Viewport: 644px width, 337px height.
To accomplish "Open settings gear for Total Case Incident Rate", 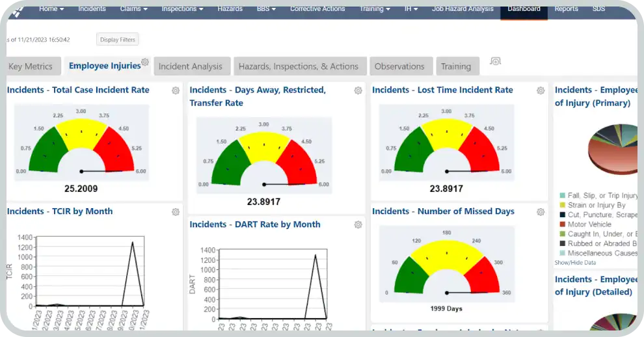I will 176,90.
